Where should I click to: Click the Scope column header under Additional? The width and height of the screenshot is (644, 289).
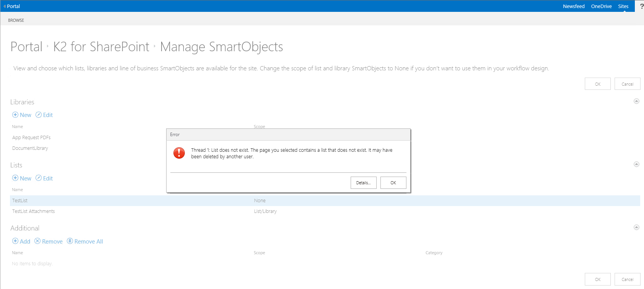[259, 253]
